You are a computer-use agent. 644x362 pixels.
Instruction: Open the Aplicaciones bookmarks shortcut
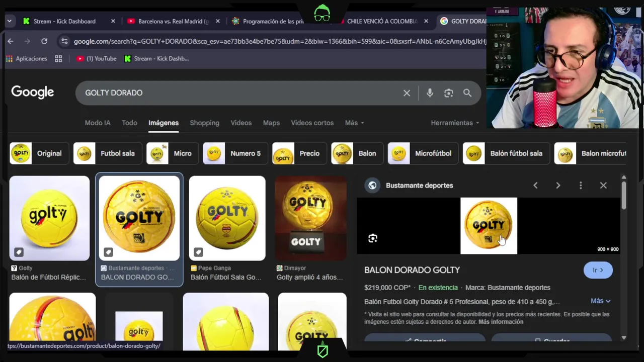27,59
